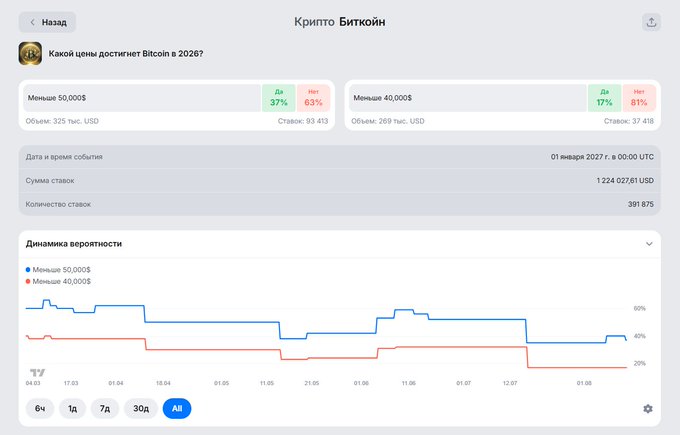Click the Bitcoin coin thumbnail
The height and width of the screenshot is (435, 680).
[x=30, y=53]
